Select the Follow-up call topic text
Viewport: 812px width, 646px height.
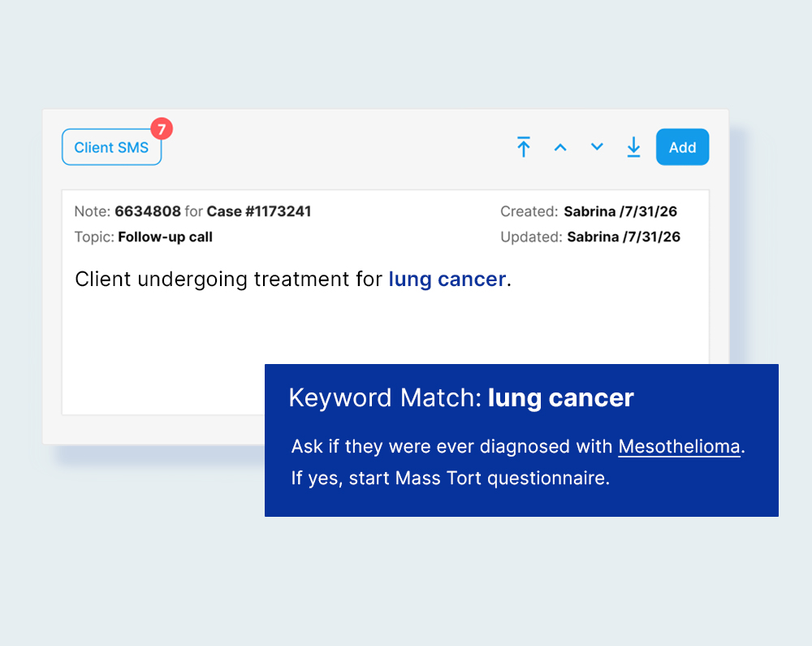(x=165, y=237)
